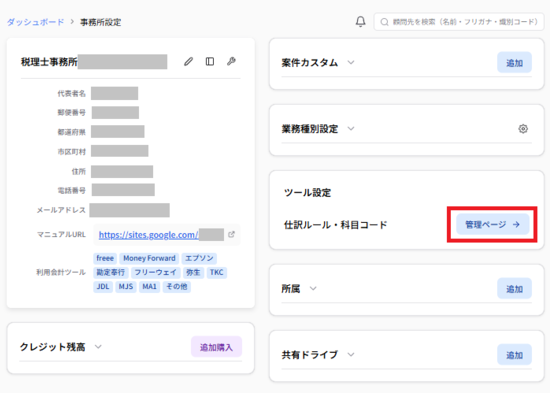Click 事務所設定 breadcrumb text
This screenshot has height=393, width=550.
pyautogui.click(x=101, y=22)
